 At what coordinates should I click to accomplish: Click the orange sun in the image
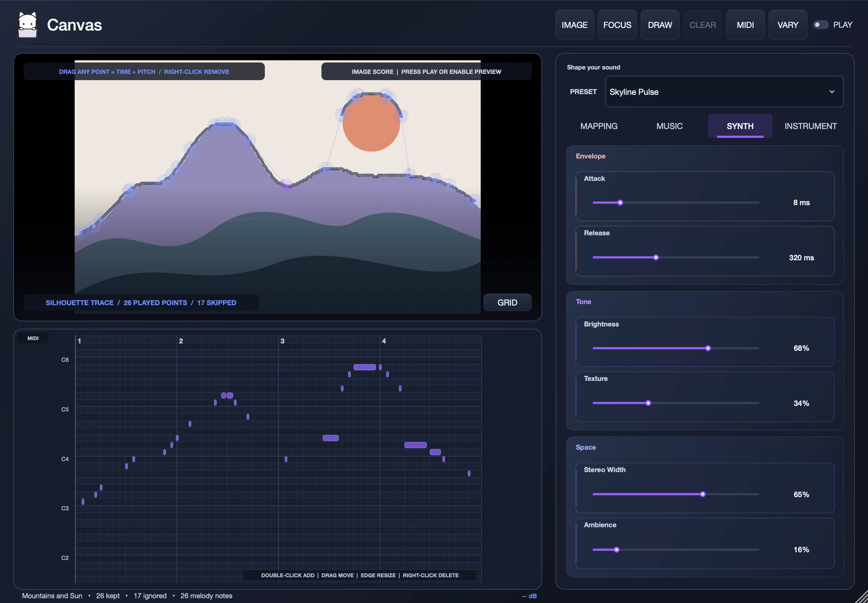(371, 123)
